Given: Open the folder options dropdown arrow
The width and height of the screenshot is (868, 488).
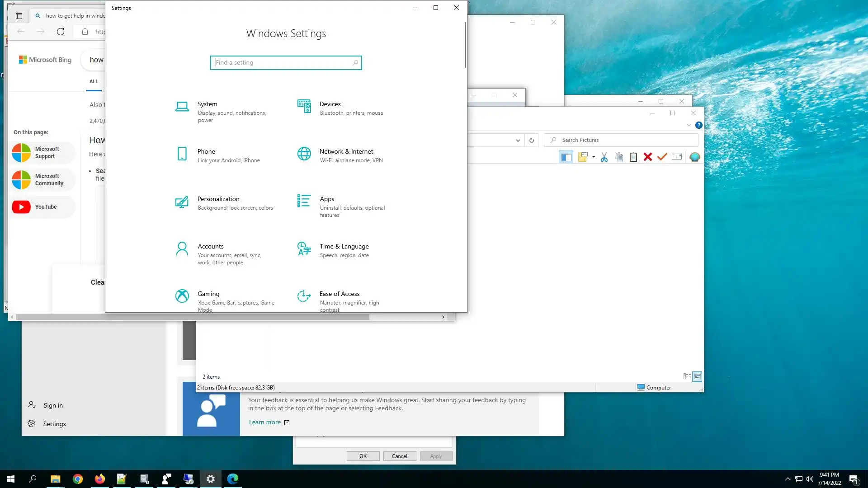Looking at the screenshot, I should [x=594, y=157].
